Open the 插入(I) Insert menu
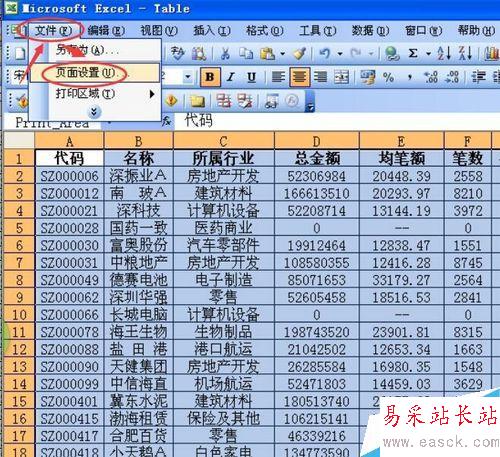 [x=212, y=31]
